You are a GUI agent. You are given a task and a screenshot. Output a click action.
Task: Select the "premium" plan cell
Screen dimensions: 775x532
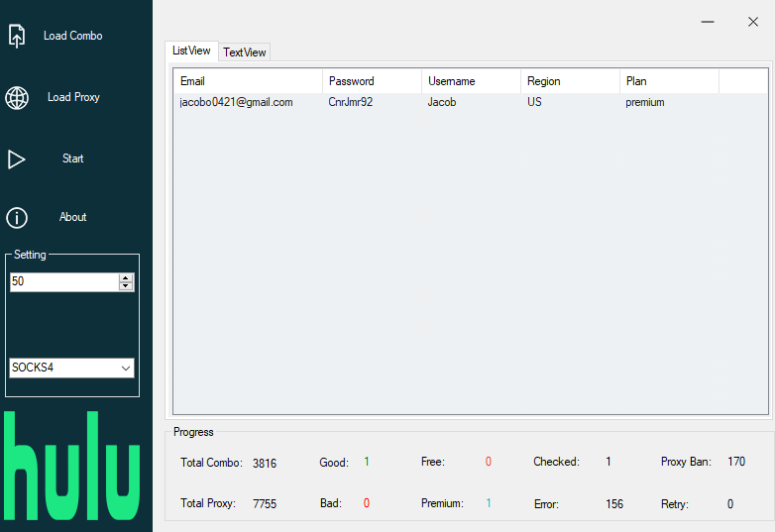[645, 103]
